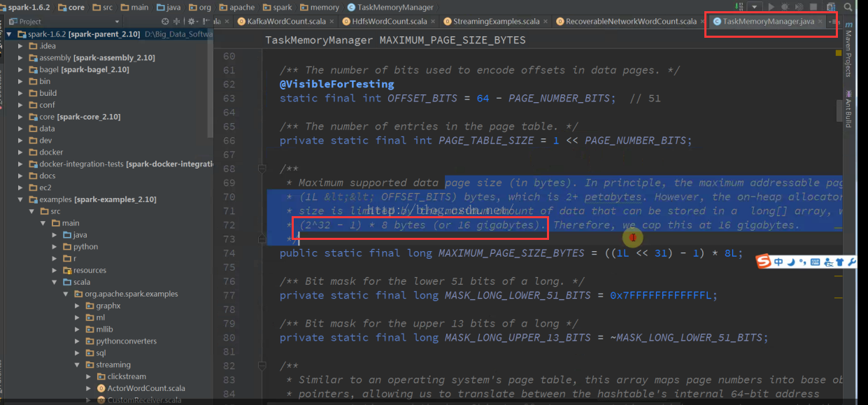This screenshot has width=868, height=405.
Task: Click the Sogou user account icon
Action: tap(828, 262)
